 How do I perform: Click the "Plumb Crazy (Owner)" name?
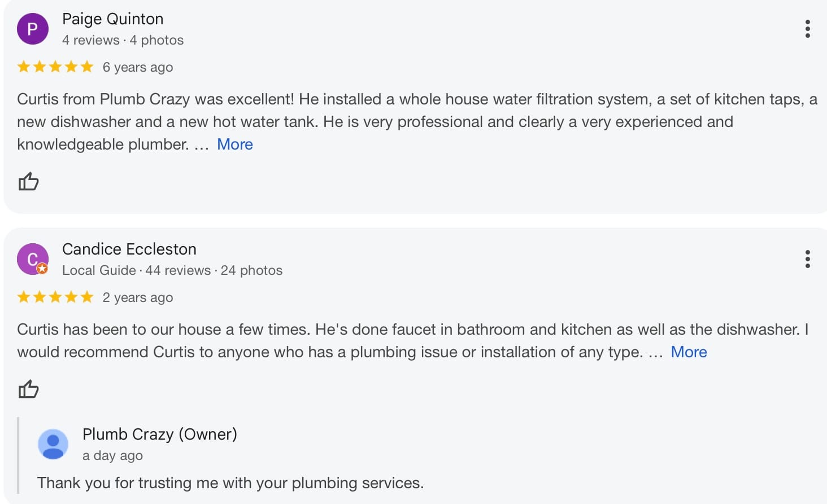point(160,435)
